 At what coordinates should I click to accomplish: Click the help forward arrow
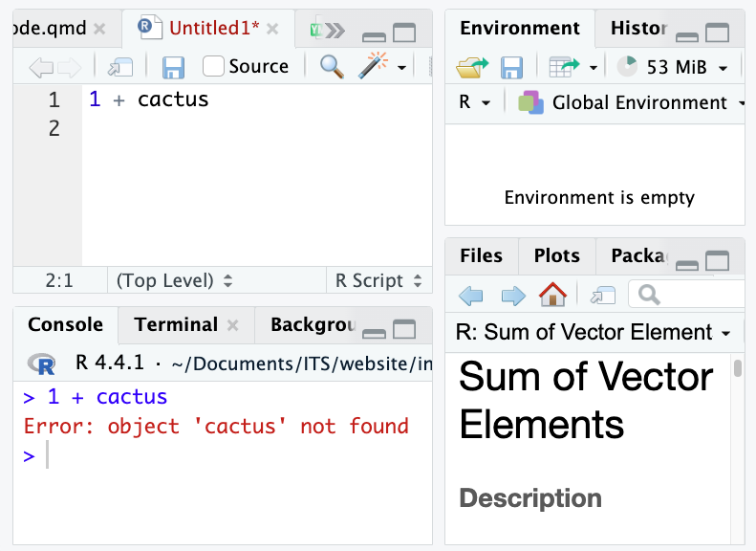click(x=513, y=295)
